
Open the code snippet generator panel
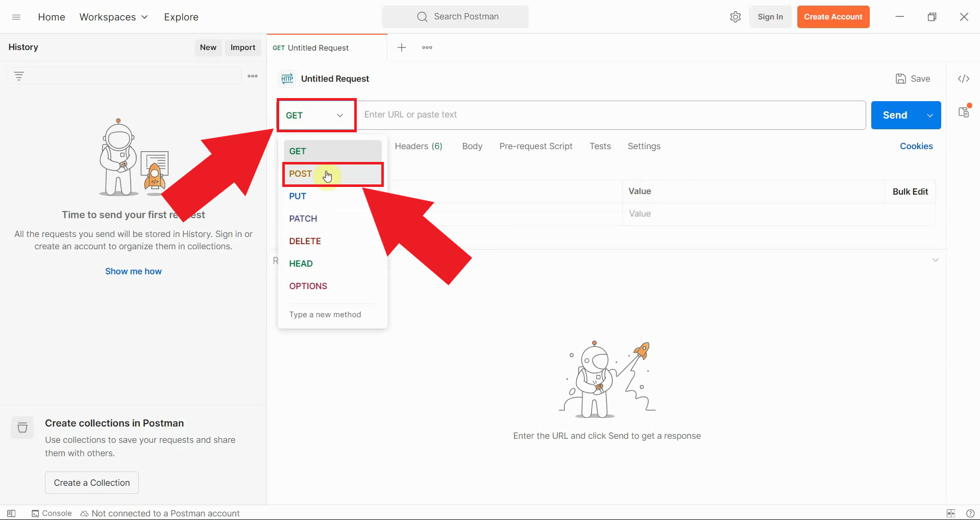pyautogui.click(x=964, y=78)
